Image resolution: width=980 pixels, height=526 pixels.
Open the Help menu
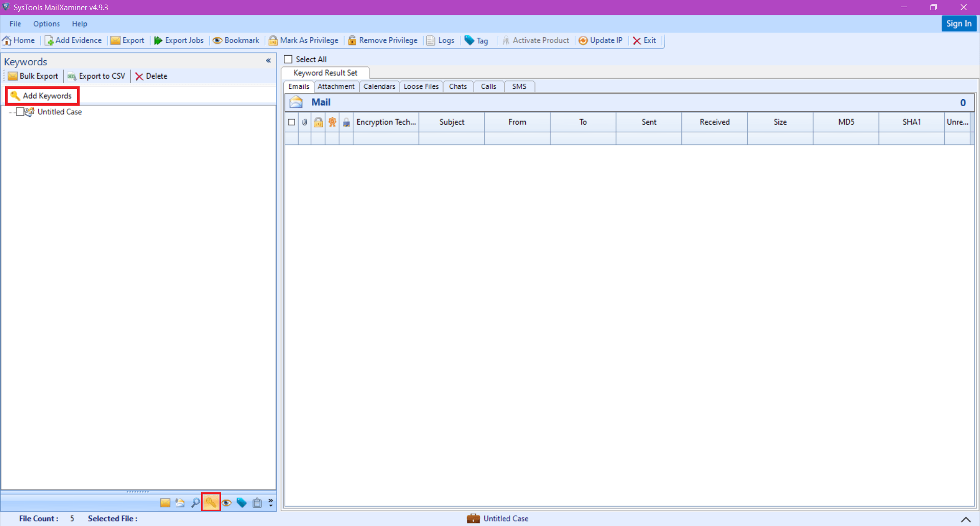pyautogui.click(x=79, y=23)
